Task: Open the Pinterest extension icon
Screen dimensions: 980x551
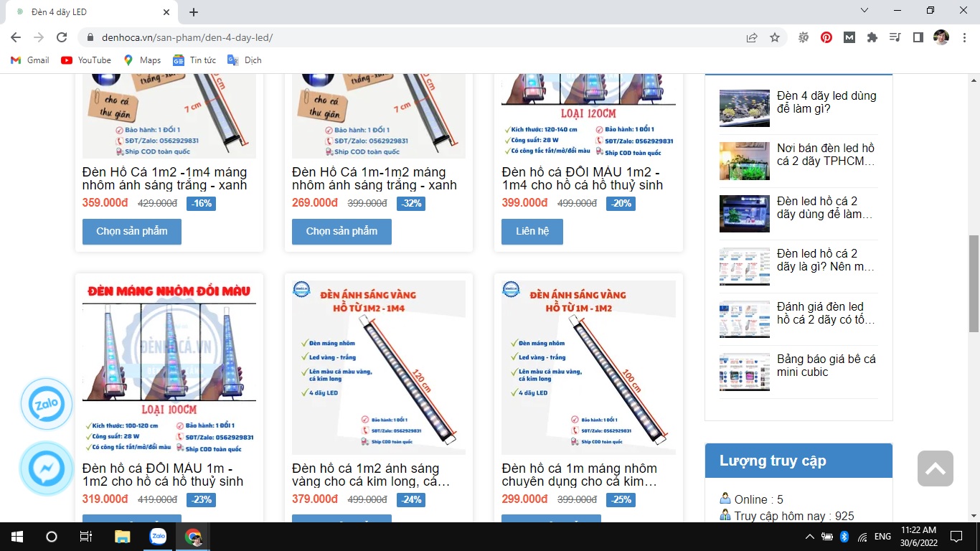Action: click(x=826, y=37)
